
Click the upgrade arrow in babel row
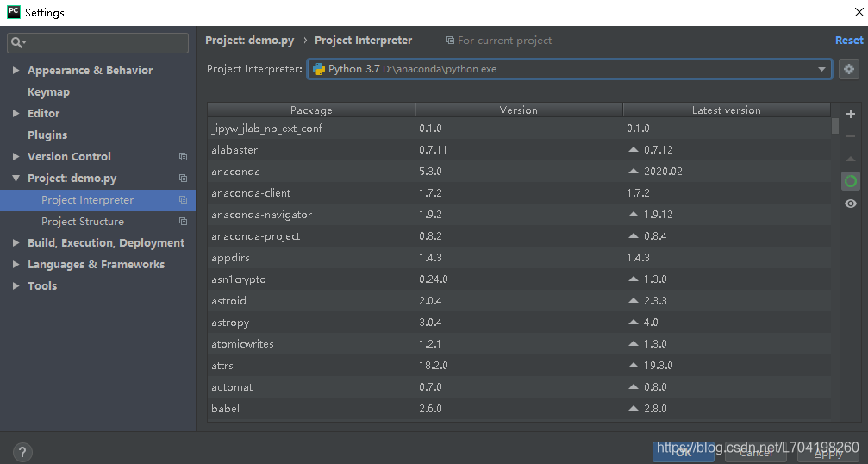[634, 409]
